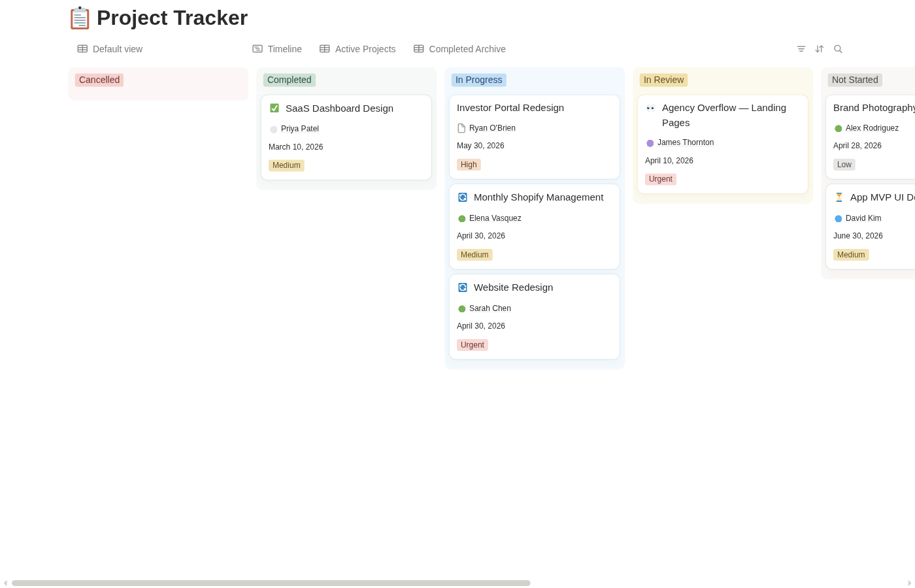Click the Urgent tag on Agency Overflow card
Image resolution: width=915 pixels, height=588 pixels.
[661, 179]
